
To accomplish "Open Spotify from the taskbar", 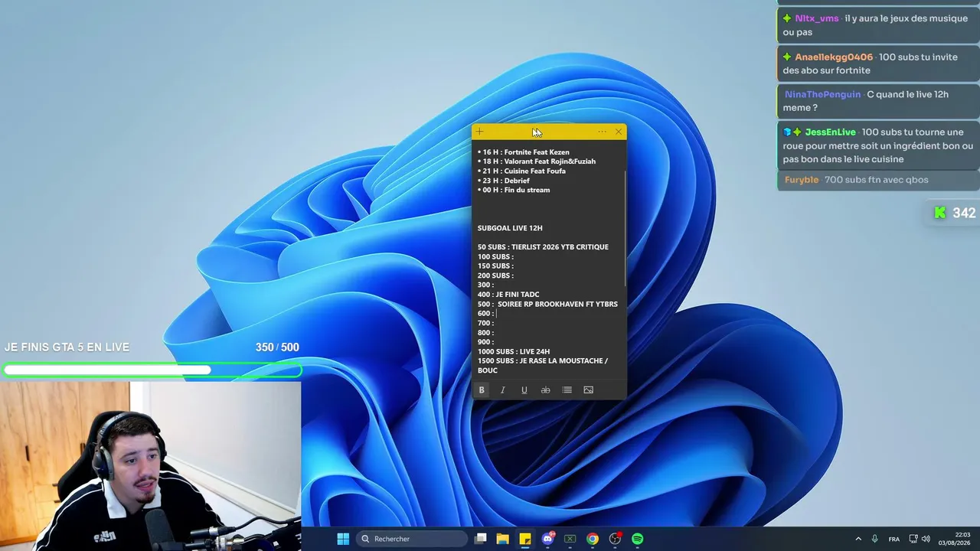I will tap(638, 539).
